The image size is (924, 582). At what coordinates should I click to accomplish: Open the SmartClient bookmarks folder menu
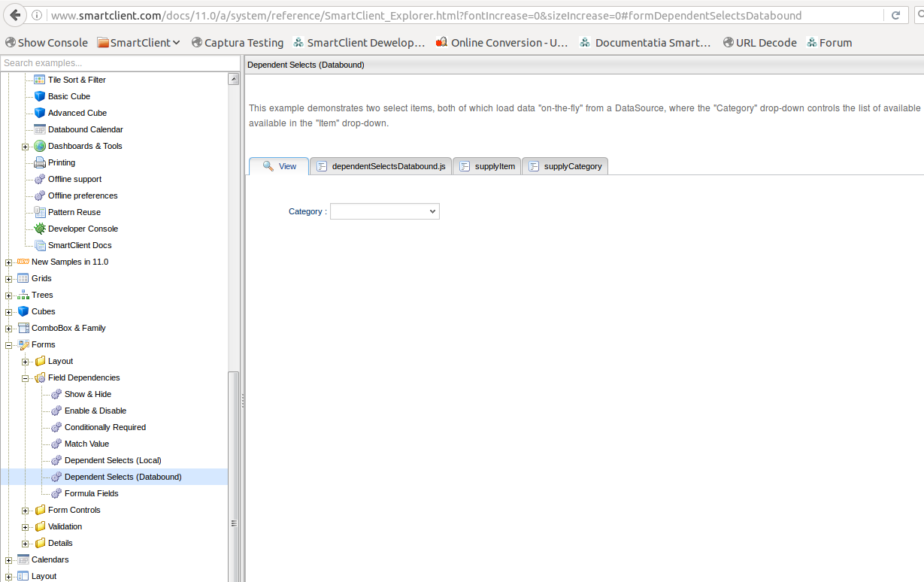[x=139, y=43]
